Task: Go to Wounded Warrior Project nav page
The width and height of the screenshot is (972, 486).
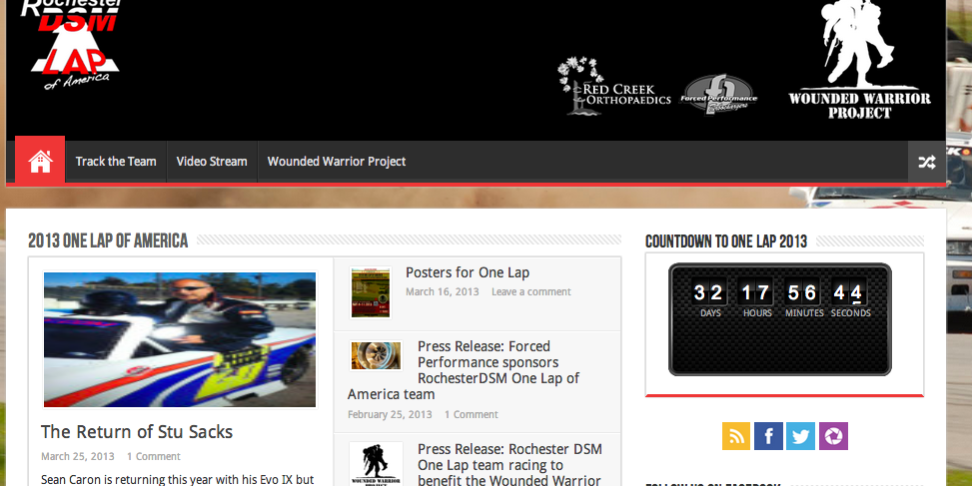Action: tap(336, 161)
